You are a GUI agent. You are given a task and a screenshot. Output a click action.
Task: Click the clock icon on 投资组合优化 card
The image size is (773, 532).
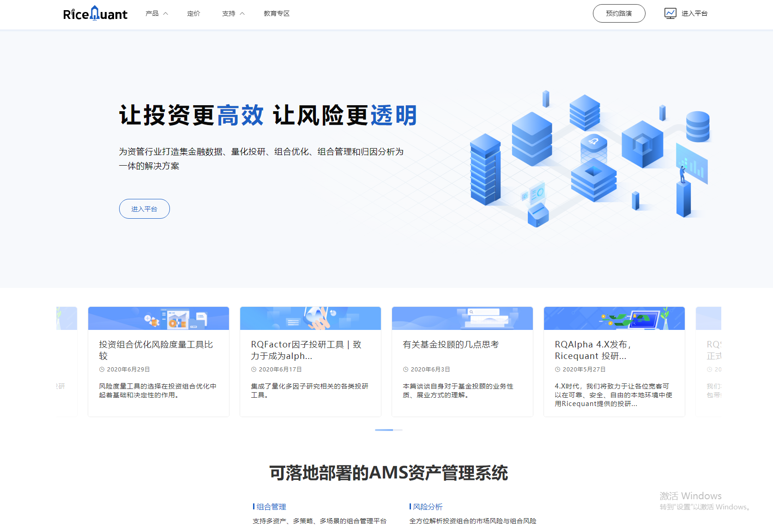[101, 369]
